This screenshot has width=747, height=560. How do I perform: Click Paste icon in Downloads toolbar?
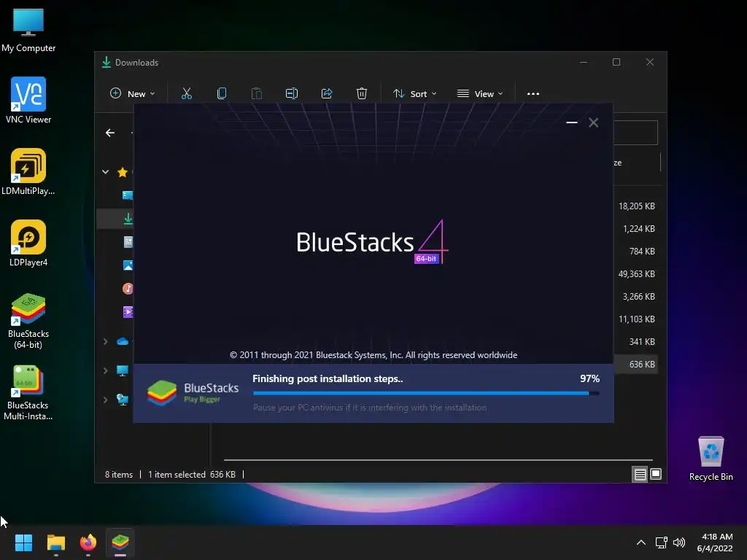pyautogui.click(x=257, y=93)
